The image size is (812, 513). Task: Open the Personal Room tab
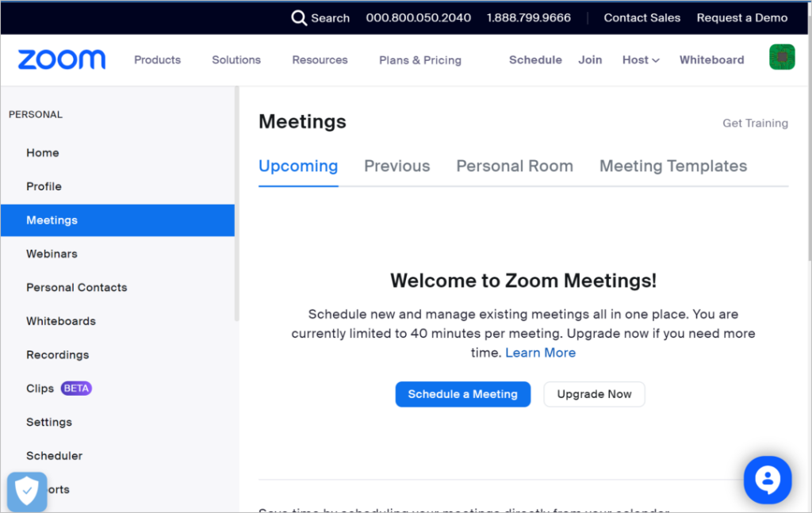tap(515, 167)
